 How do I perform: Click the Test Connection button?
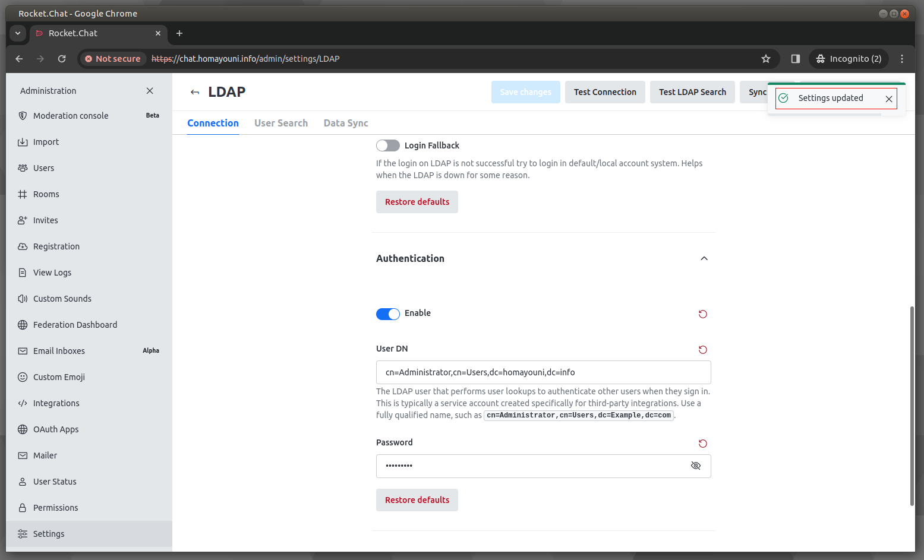coord(605,92)
